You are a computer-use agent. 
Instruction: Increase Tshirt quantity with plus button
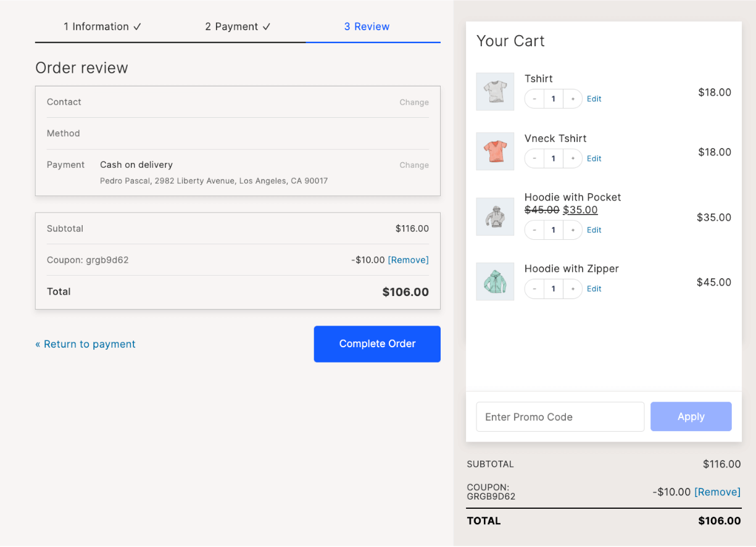tap(573, 99)
